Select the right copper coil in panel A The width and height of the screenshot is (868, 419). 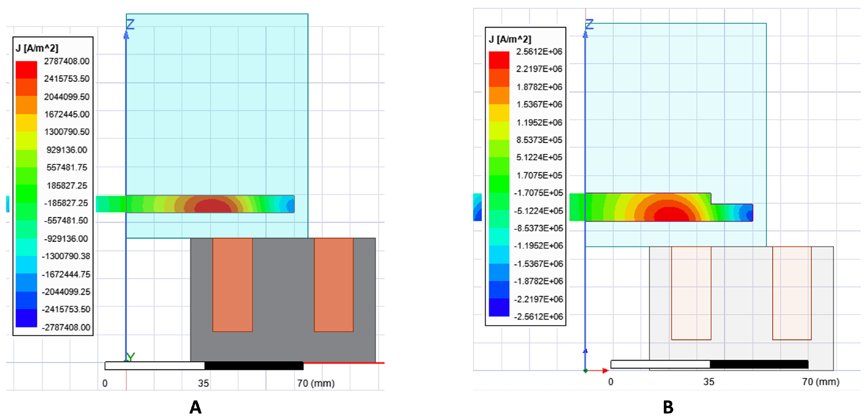(x=333, y=285)
